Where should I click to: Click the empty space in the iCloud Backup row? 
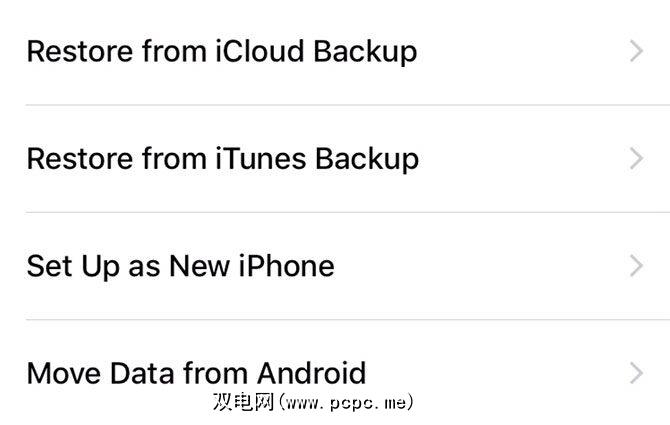click(520, 51)
